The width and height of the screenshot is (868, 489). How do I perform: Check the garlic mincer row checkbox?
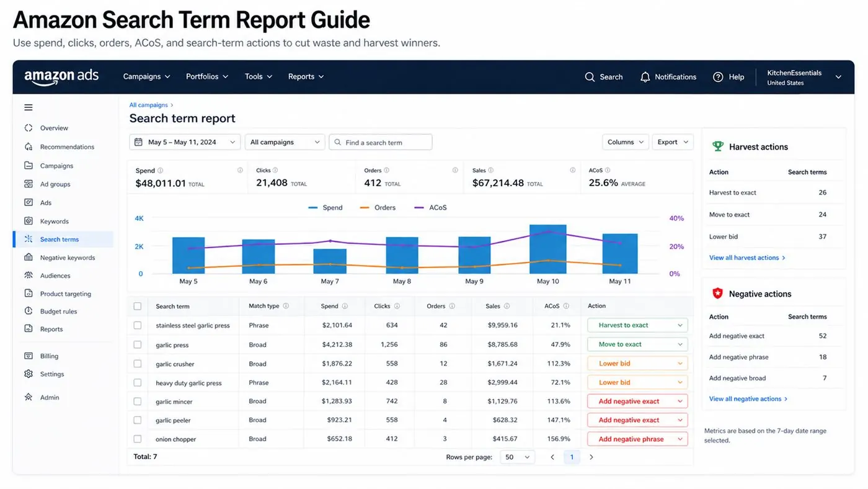pyautogui.click(x=138, y=402)
